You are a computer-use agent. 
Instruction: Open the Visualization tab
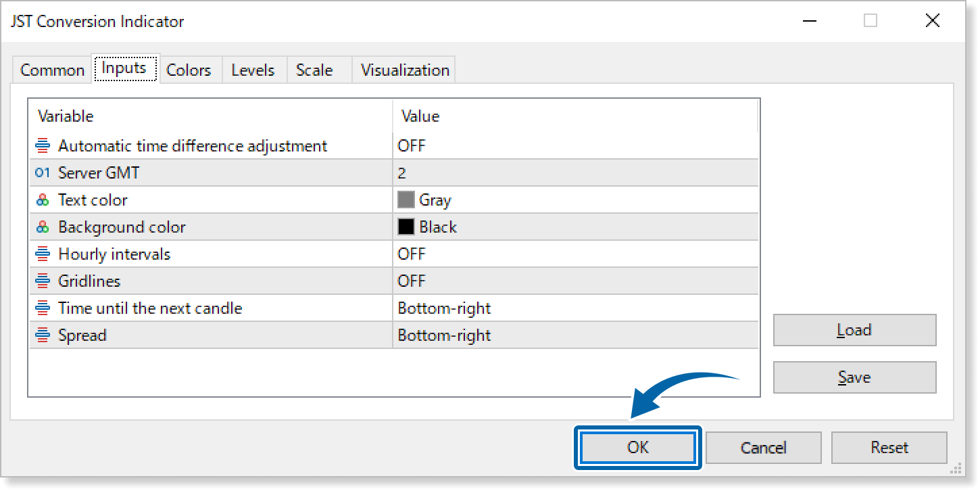[x=404, y=70]
